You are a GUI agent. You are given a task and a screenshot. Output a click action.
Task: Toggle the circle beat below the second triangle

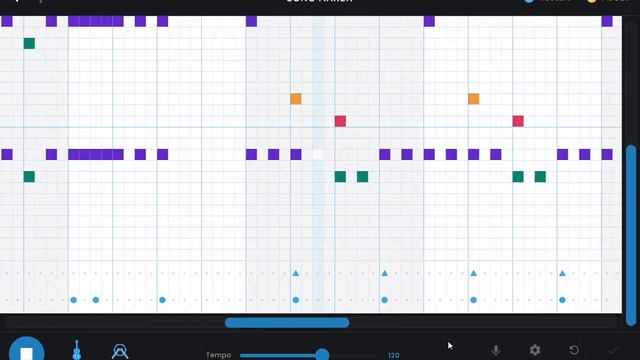pos(384,300)
